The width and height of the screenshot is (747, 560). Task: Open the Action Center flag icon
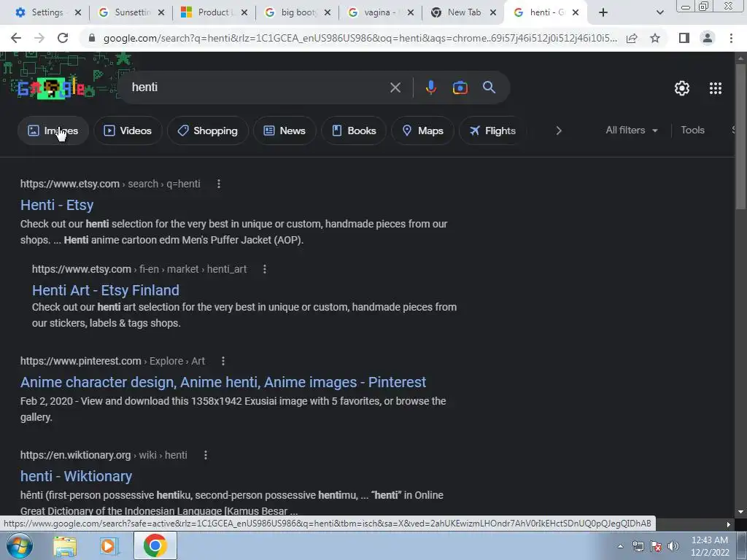(656, 546)
